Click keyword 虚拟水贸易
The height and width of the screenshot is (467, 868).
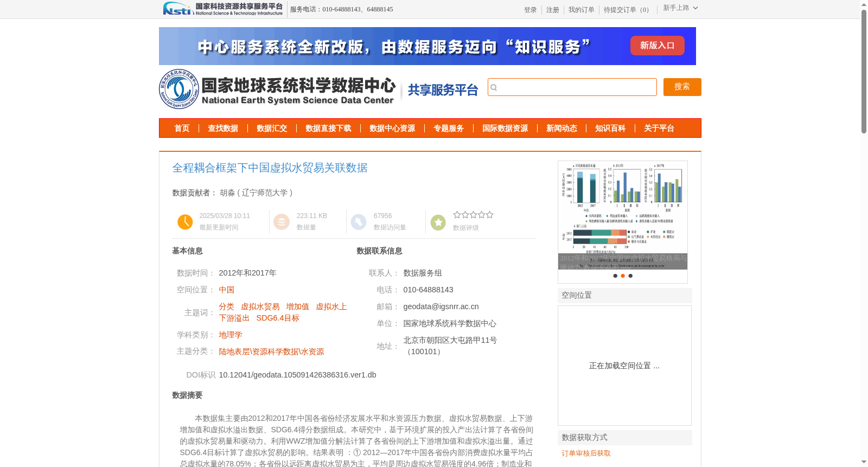(260, 306)
